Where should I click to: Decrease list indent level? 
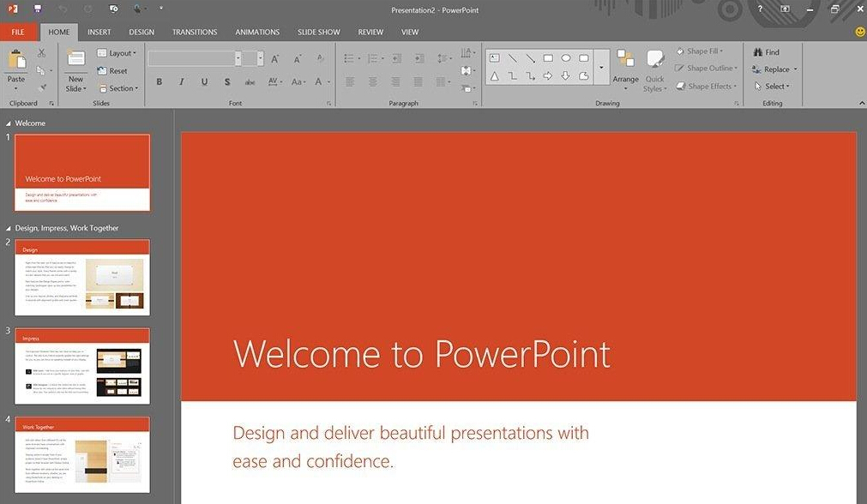coord(397,58)
